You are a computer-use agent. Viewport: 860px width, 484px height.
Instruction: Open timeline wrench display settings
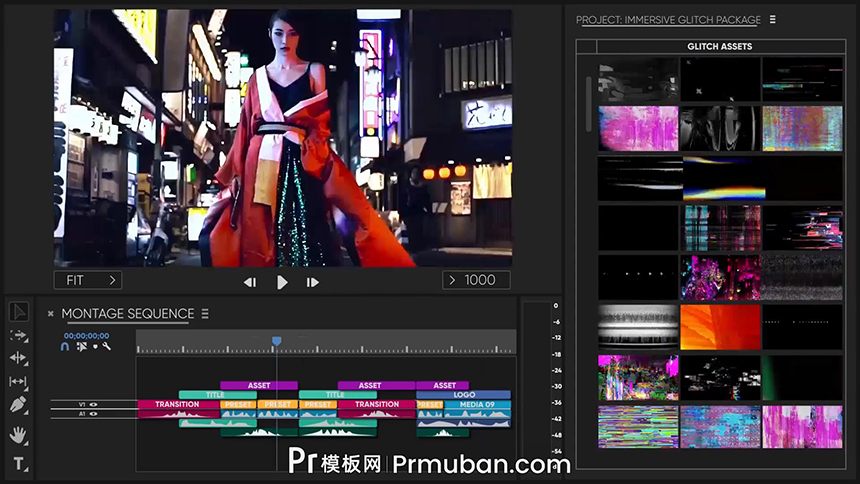106,346
